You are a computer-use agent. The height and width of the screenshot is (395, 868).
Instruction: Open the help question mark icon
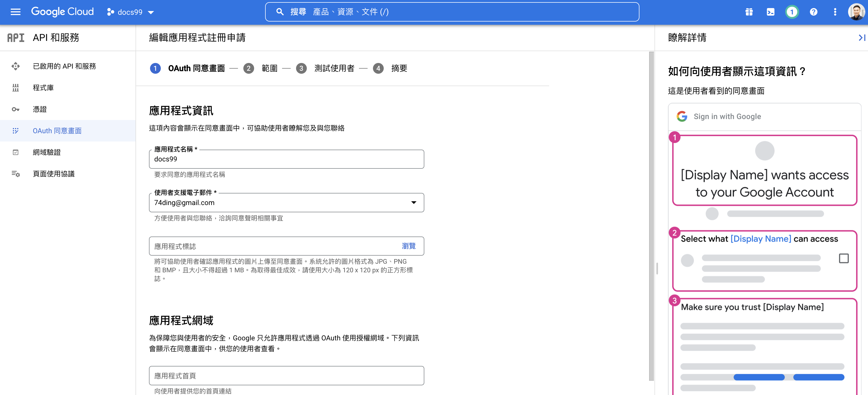pyautogui.click(x=813, y=12)
